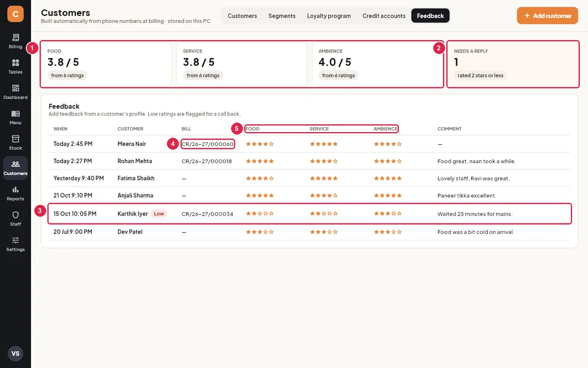
Task: Click comment 'Waited 25 minutes for mains.'
Action: (475, 214)
